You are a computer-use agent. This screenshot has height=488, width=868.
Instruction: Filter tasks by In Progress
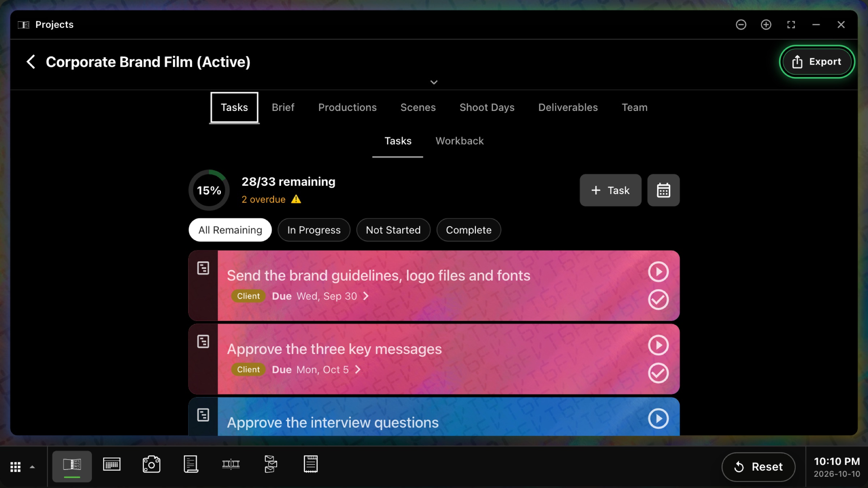click(314, 230)
